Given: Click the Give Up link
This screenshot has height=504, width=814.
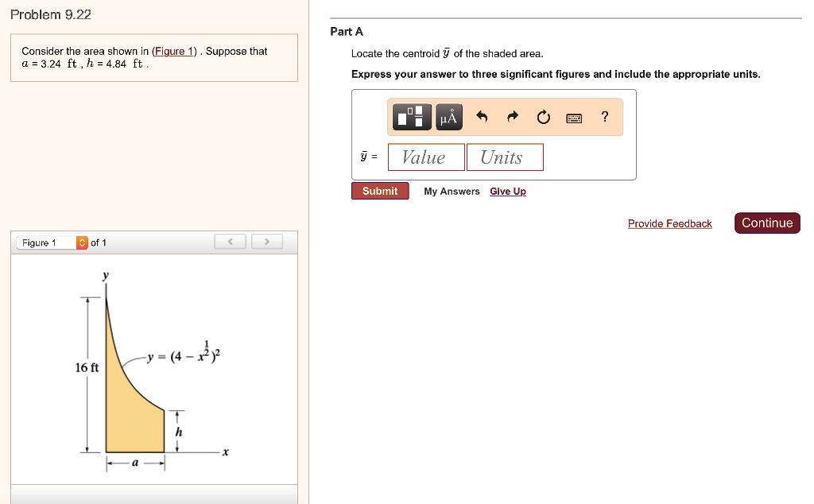Looking at the screenshot, I should (x=508, y=191).
